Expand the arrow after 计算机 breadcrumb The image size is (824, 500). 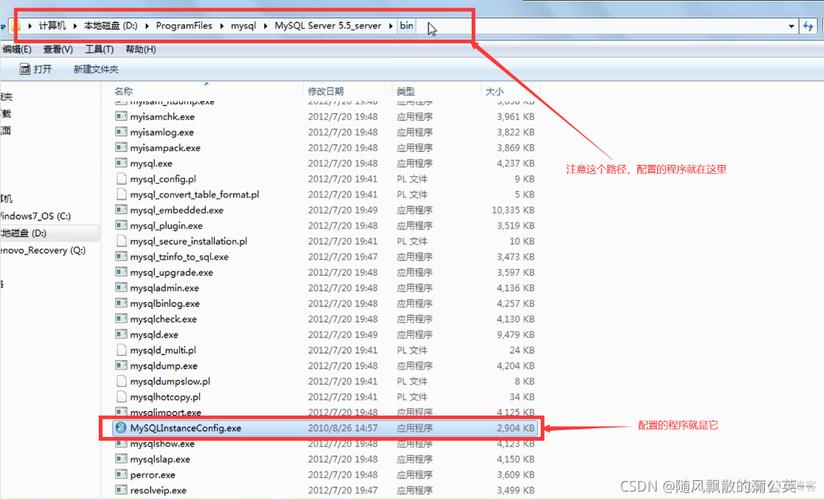click(x=75, y=26)
